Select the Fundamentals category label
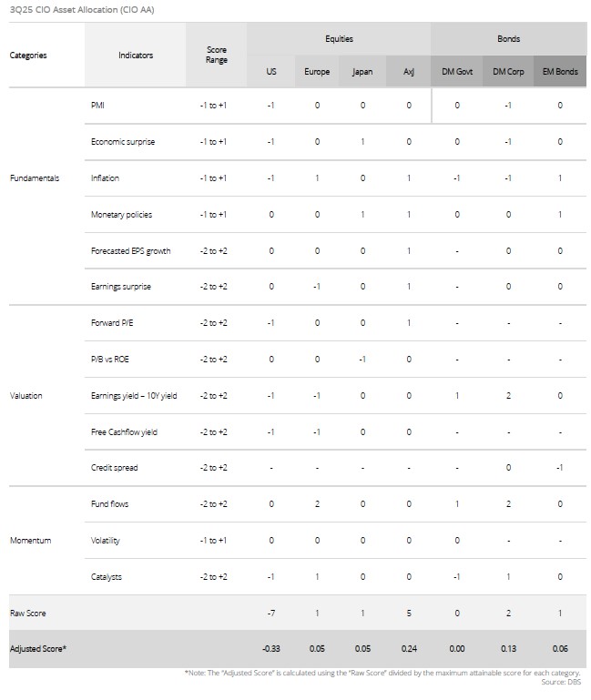This screenshot has width=591, height=700. 35,178
